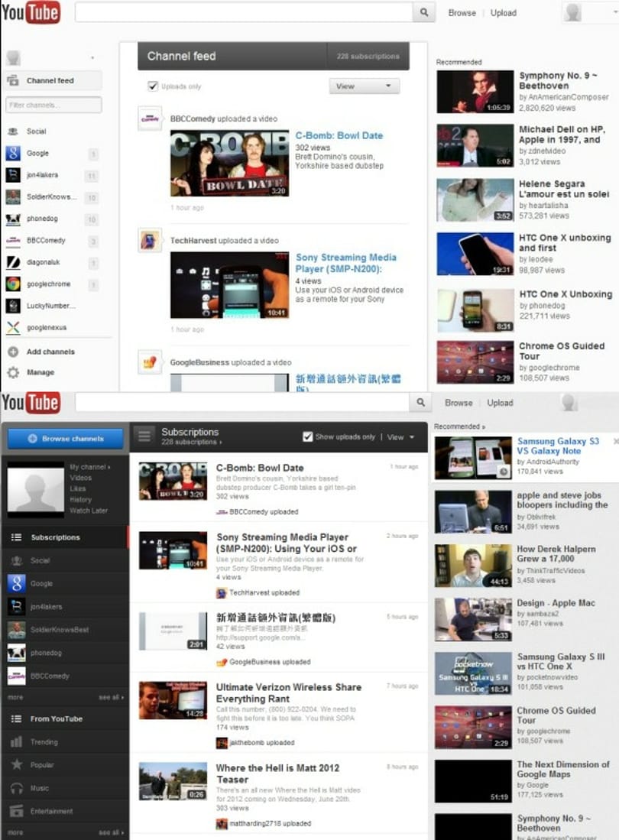619x840 pixels.
Task: Click 'see all ›' beneath BBCComedy in dark sidebar
Action: 112,698
